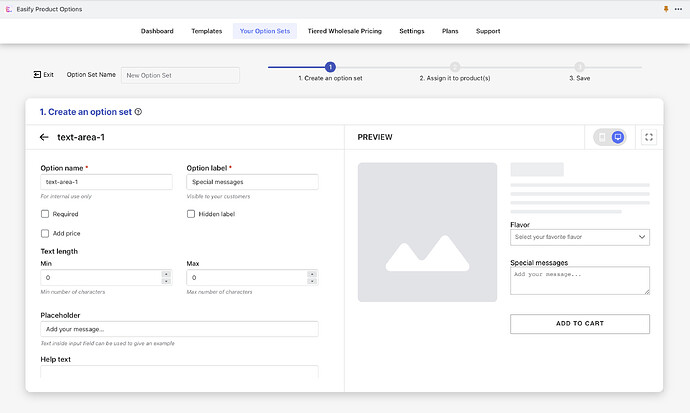
Task: Click the Option Set Name field
Action: coord(180,75)
